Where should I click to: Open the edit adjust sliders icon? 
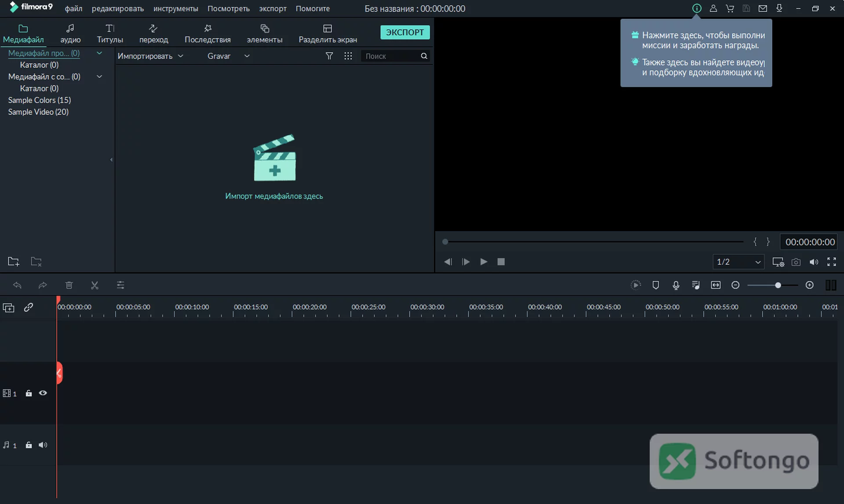pos(120,285)
